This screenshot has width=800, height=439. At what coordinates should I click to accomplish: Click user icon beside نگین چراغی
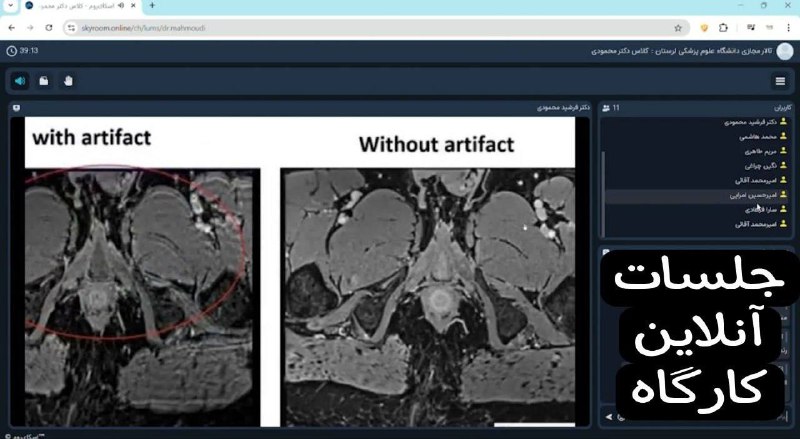(783, 166)
